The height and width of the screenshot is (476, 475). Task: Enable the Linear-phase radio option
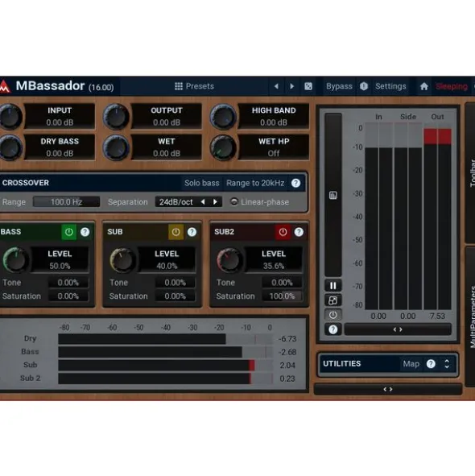click(x=233, y=202)
